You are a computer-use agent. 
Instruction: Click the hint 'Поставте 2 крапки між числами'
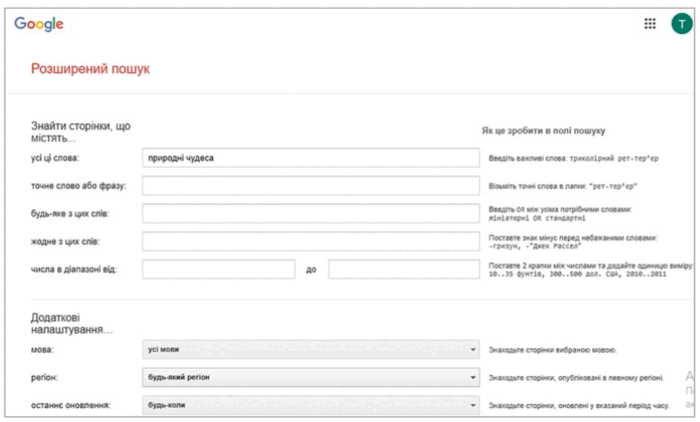[590, 269]
